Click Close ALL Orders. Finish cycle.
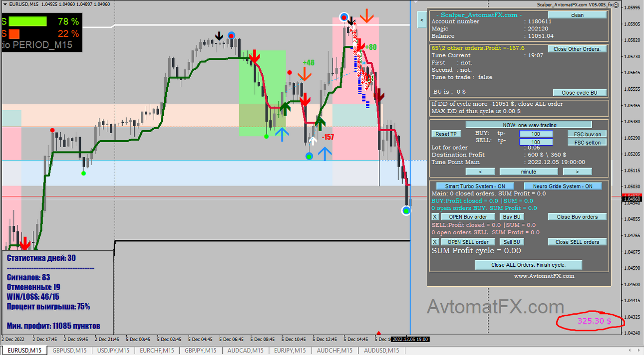Viewport: 644px width, 355px height. coord(528,265)
